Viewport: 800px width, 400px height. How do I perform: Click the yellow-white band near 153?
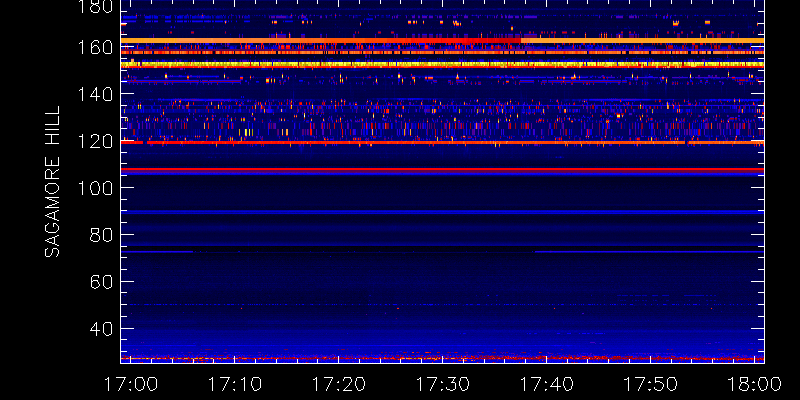442,64
